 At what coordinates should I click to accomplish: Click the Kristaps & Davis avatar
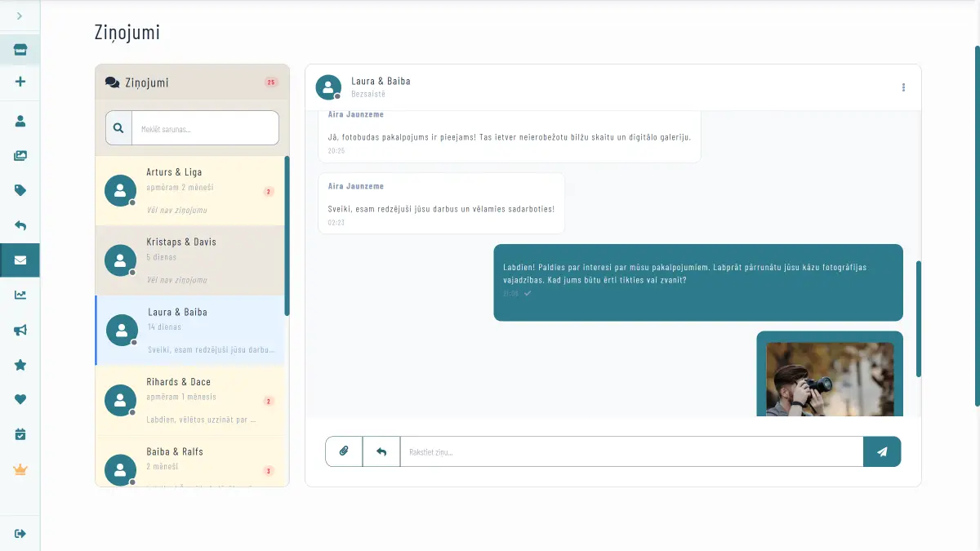120,260
